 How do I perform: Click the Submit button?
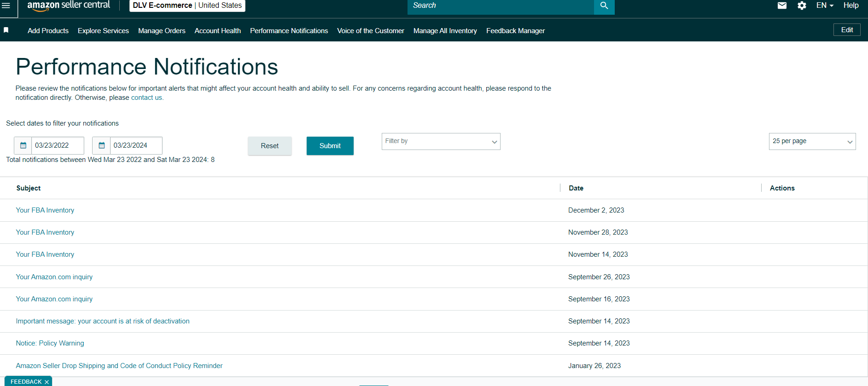330,146
